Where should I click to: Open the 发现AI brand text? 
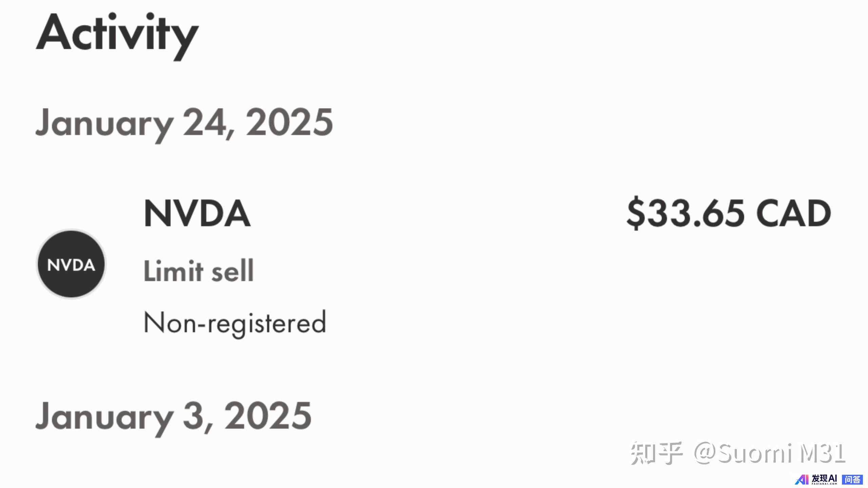[x=824, y=478]
